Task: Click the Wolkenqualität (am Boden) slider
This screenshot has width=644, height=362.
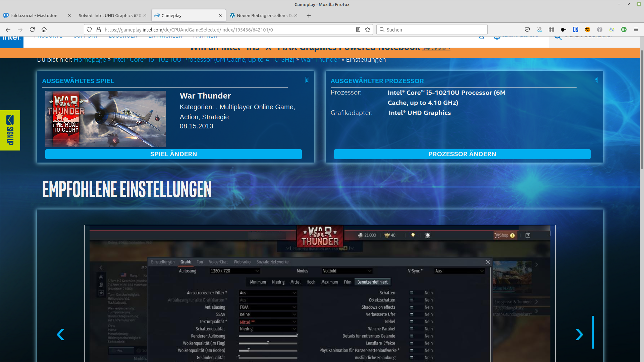Action: pyautogui.click(x=268, y=351)
